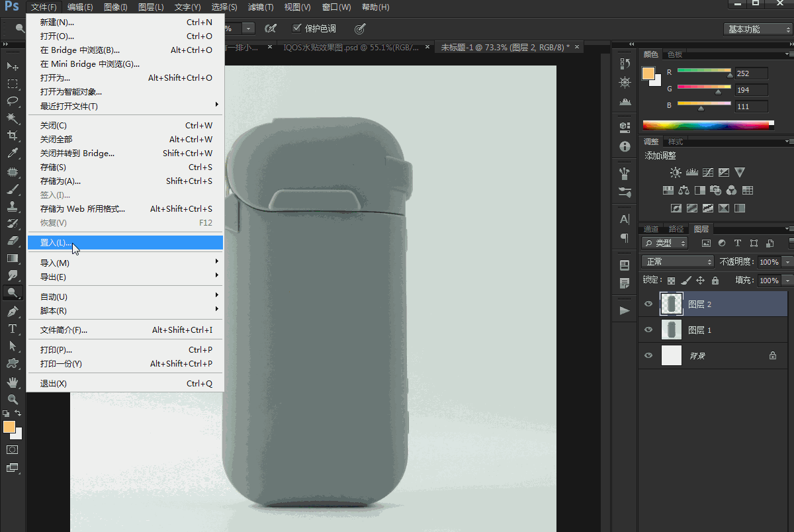
Task: Add a Brightness/Contrast adjustment
Action: pos(675,173)
